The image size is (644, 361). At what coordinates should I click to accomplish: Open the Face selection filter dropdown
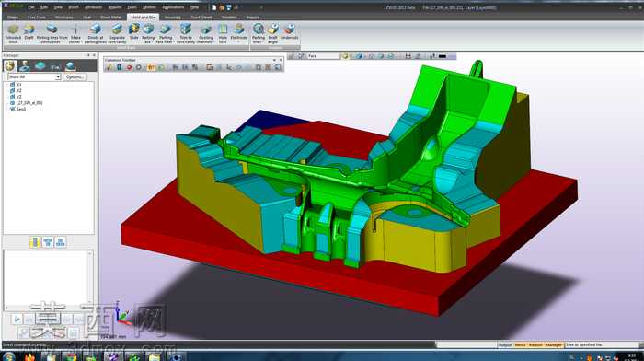[x=324, y=56]
